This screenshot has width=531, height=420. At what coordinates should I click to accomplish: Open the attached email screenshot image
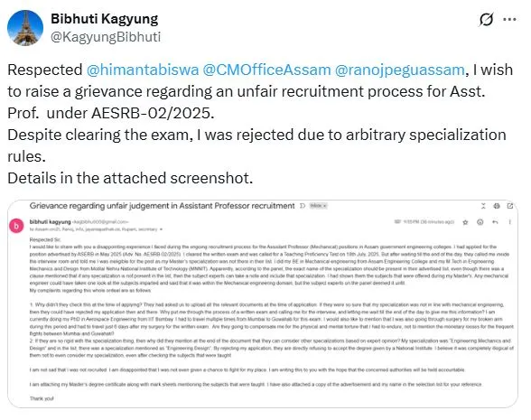pyautogui.click(x=263, y=303)
